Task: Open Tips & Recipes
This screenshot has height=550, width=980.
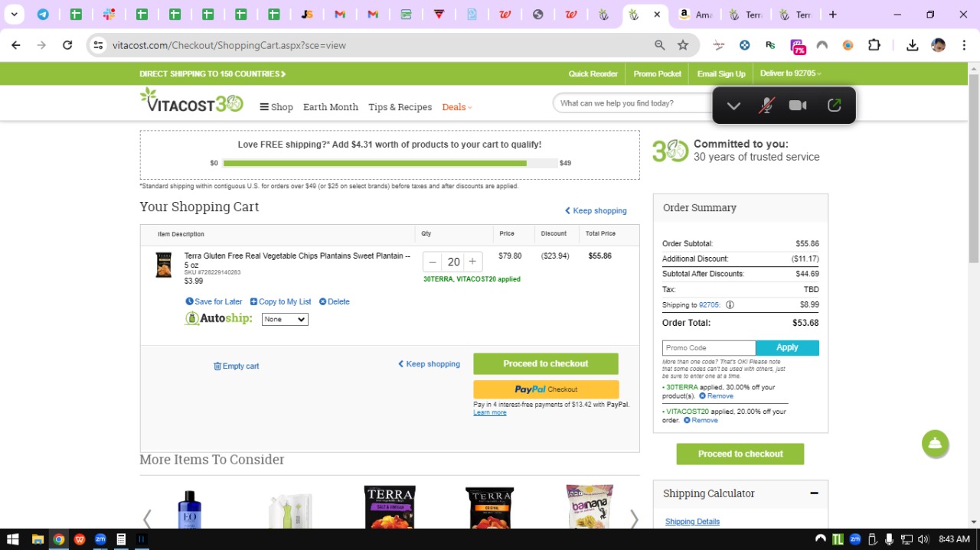Action: 400,107
